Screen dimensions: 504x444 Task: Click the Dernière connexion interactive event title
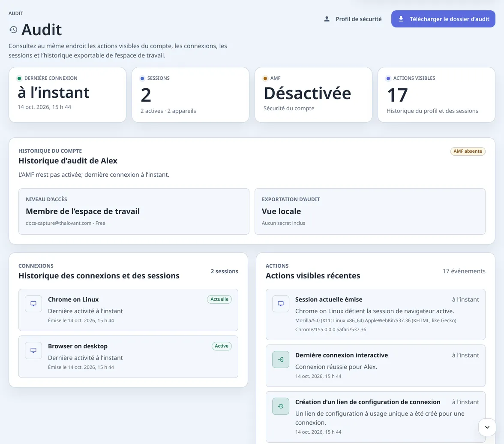click(341, 355)
